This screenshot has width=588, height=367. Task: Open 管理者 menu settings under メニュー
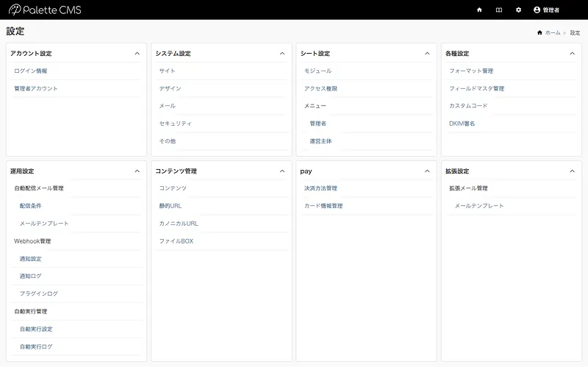click(318, 124)
